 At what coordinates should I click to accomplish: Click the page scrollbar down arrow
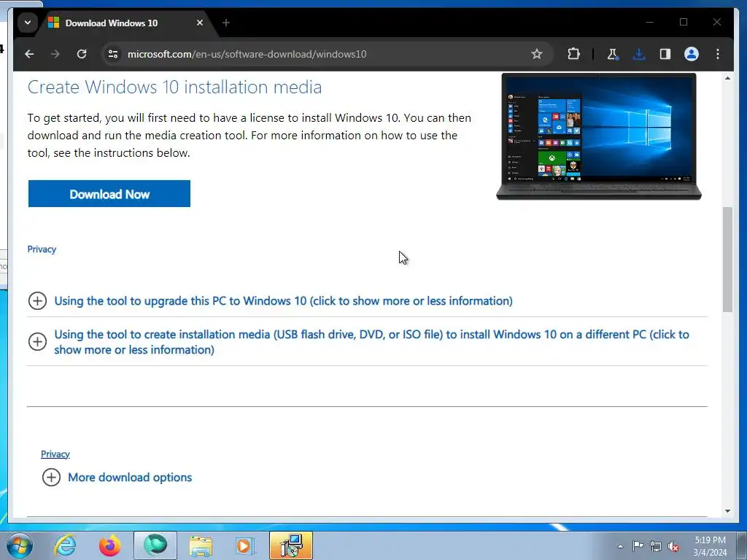click(727, 511)
